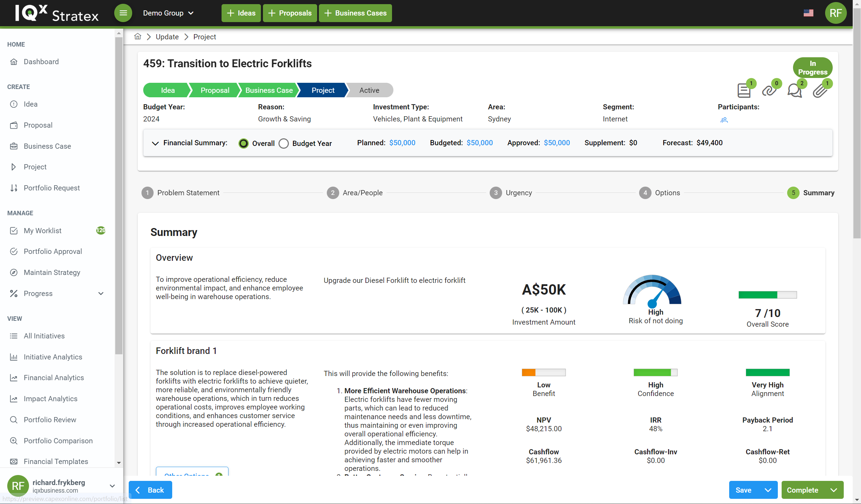Screen dimensions: 861x504
Task: Open the attachments paperclip icon
Action: tap(820, 91)
